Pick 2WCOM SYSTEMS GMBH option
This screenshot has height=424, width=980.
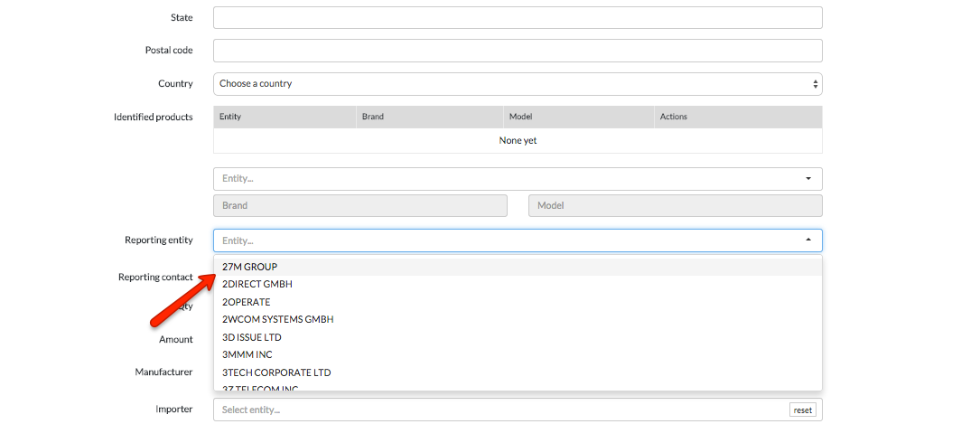click(278, 320)
